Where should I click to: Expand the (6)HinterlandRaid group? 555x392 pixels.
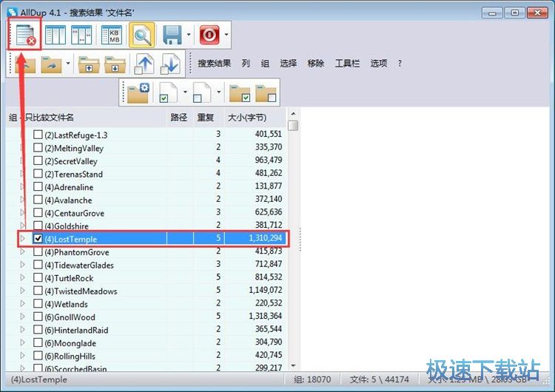pyautogui.click(x=23, y=330)
